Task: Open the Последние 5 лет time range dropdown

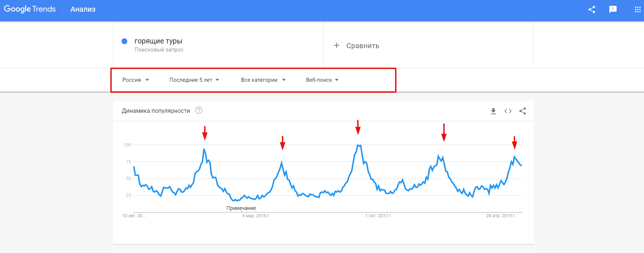Action: 194,80
